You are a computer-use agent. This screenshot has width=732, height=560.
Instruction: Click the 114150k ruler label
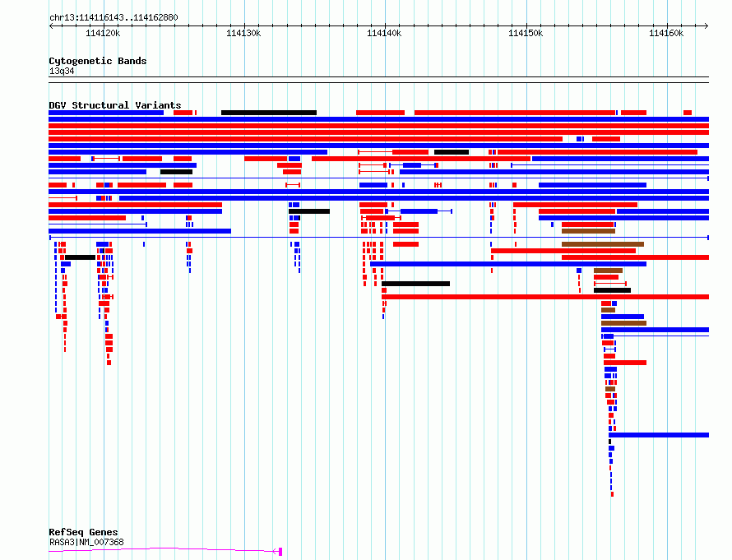pos(526,33)
